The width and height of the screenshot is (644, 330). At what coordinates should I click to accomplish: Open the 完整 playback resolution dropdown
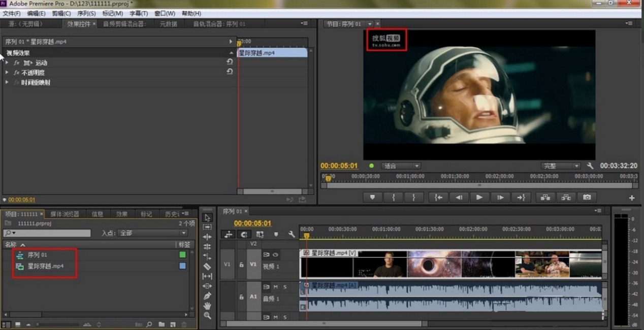[561, 166]
